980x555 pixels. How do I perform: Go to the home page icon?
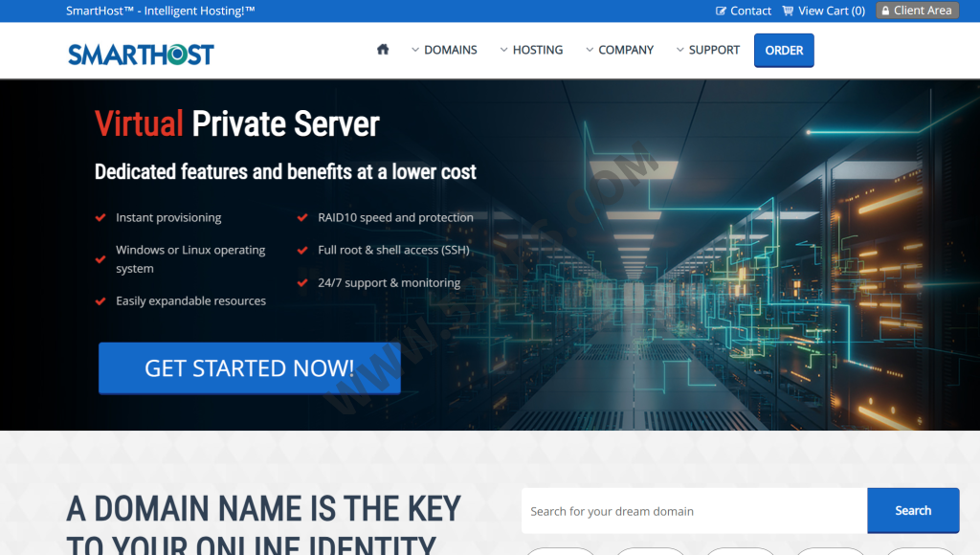click(x=383, y=50)
